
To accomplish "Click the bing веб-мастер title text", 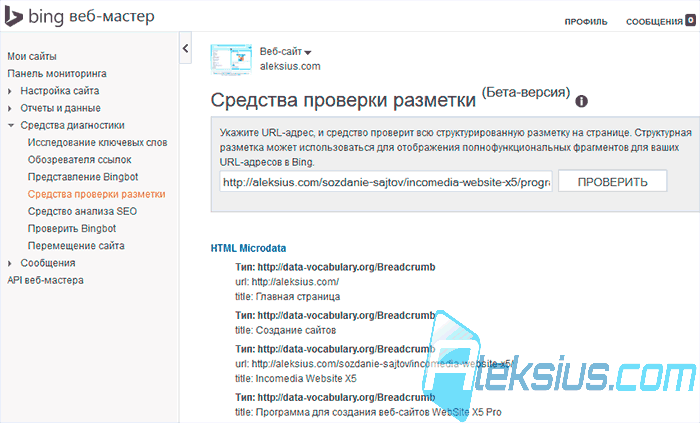I will 91,17.
